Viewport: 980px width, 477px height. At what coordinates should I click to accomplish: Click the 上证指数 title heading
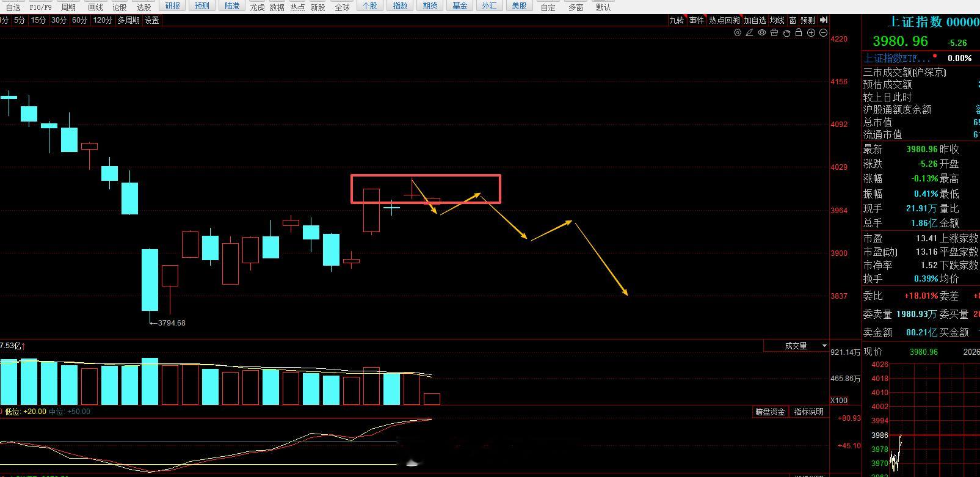point(915,22)
